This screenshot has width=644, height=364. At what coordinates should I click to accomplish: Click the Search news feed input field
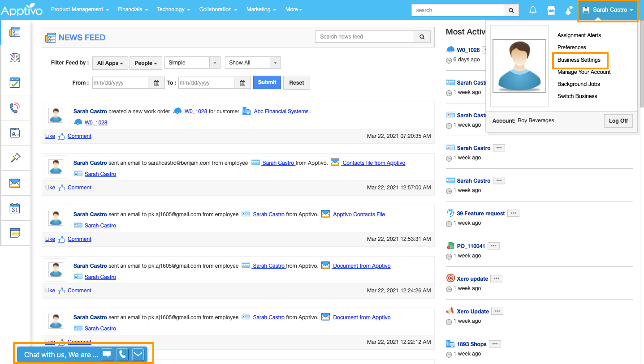click(364, 37)
